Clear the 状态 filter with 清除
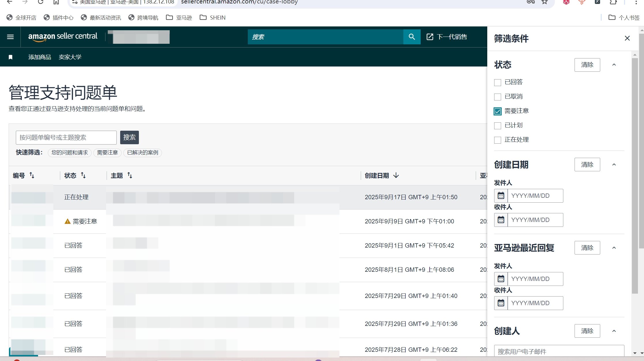The image size is (644, 361). [x=587, y=65]
